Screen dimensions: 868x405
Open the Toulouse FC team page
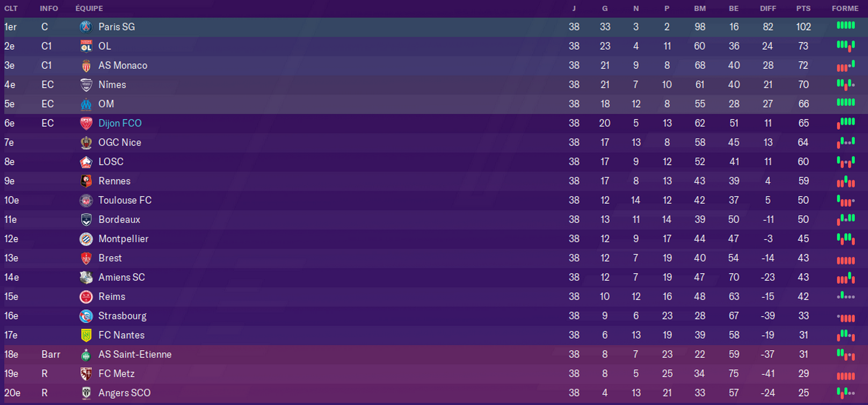(125, 200)
